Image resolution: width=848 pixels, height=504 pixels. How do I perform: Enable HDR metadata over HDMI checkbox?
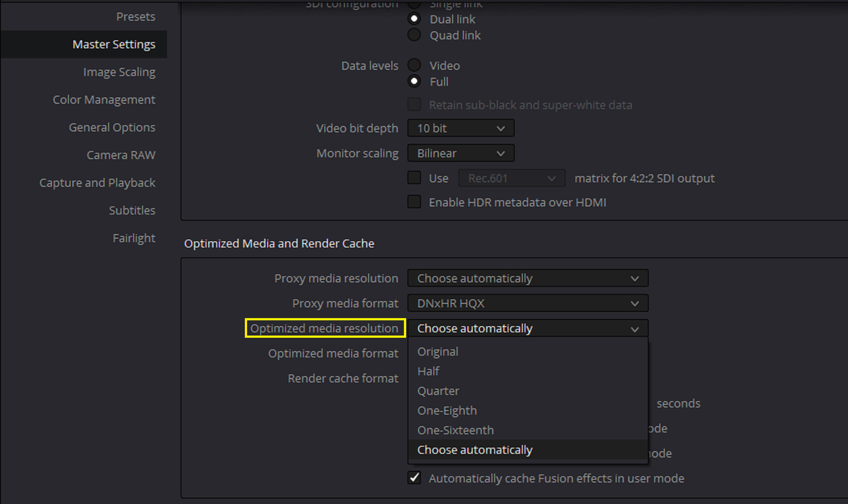pyautogui.click(x=414, y=202)
